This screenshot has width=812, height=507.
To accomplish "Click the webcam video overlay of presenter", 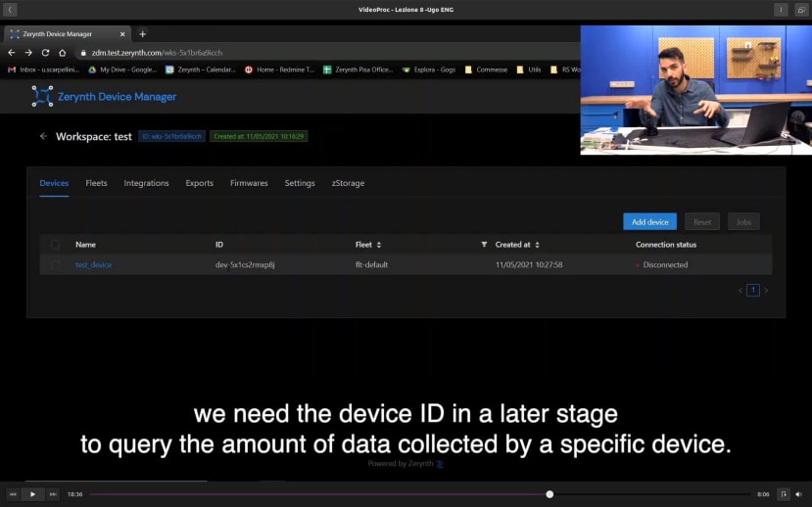I will coord(696,90).
